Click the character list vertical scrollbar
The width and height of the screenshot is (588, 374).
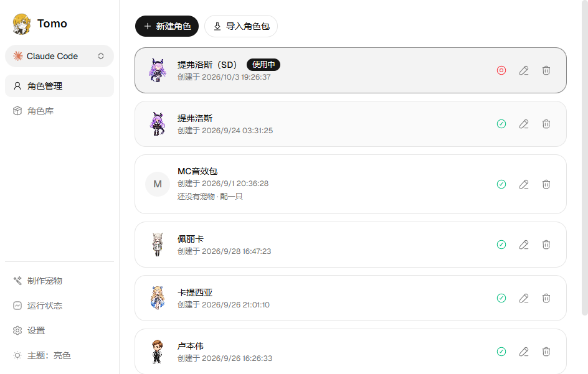pos(585,157)
